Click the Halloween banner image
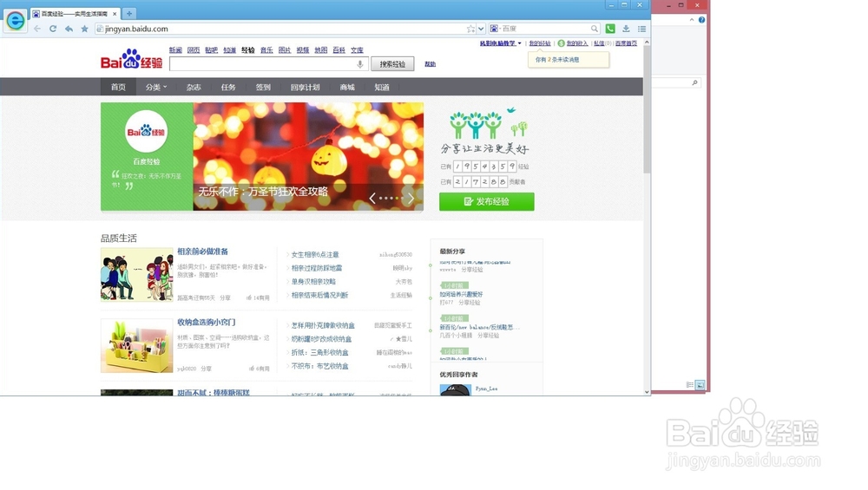 (308, 156)
